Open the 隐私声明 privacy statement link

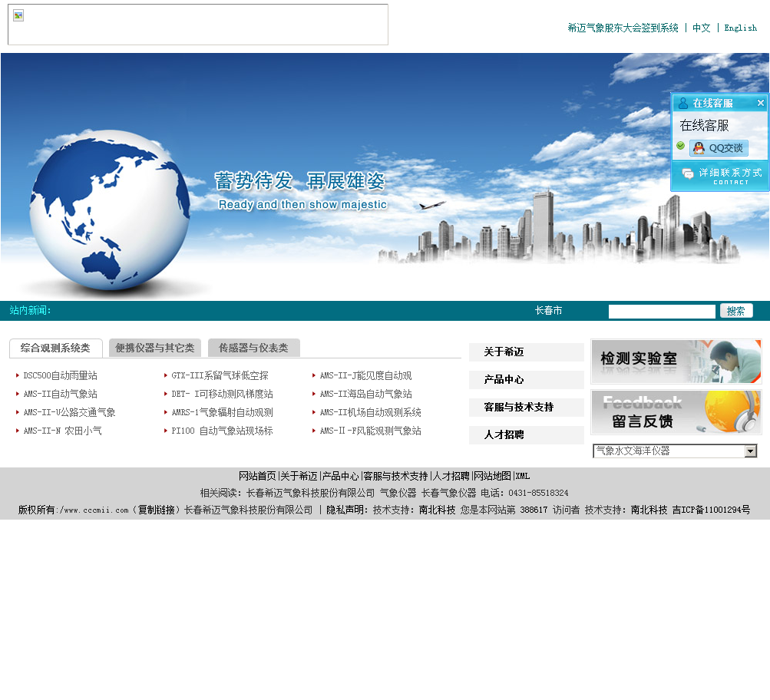[345, 510]
